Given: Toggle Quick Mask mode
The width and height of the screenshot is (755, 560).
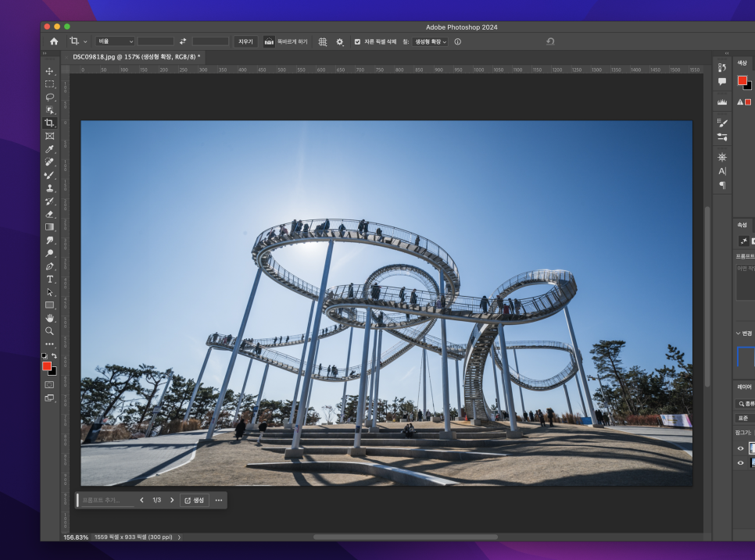Looking at the screenshot, I should [x=49, y=385].
